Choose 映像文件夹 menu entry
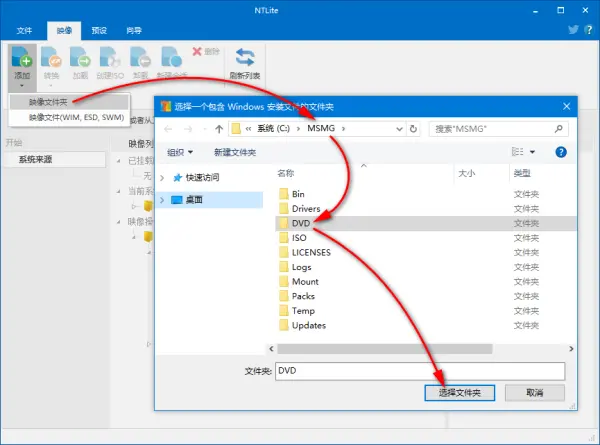Screen dimensions: 600x445 pyautogui.click(x=69, y=102)
